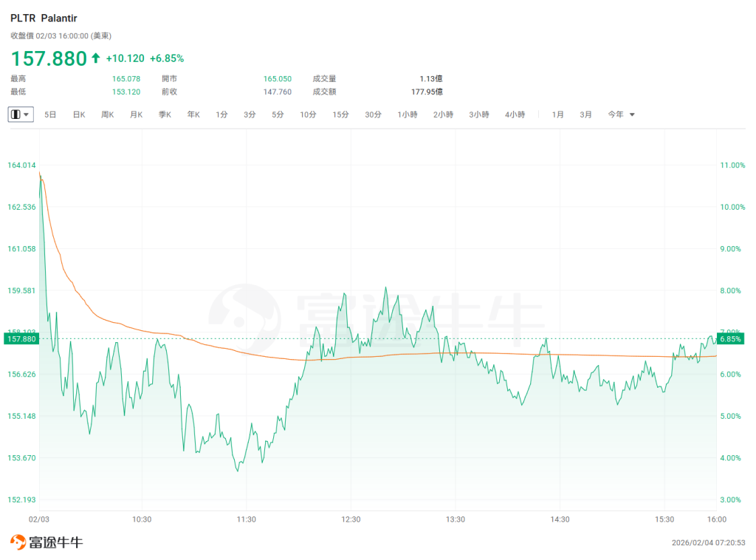756x560 pixels.
Task: Select the 1小時 interval
Action: tap(408, 115)
